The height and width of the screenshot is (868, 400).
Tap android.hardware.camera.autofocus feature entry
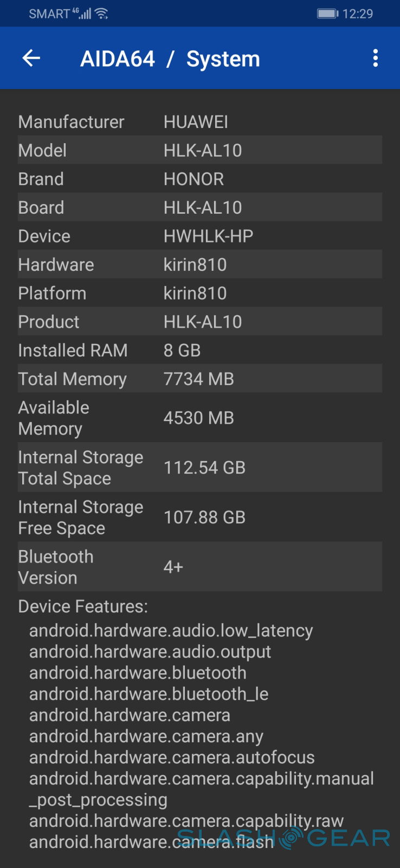[x=172, y=757]
